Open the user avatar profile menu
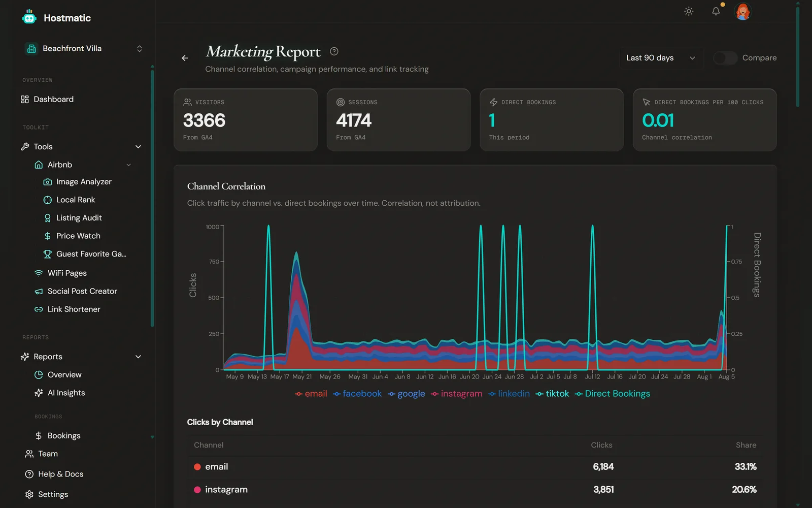Image resolution: width=812 pixels, height=508 pixels. click(x=743, y=11)
